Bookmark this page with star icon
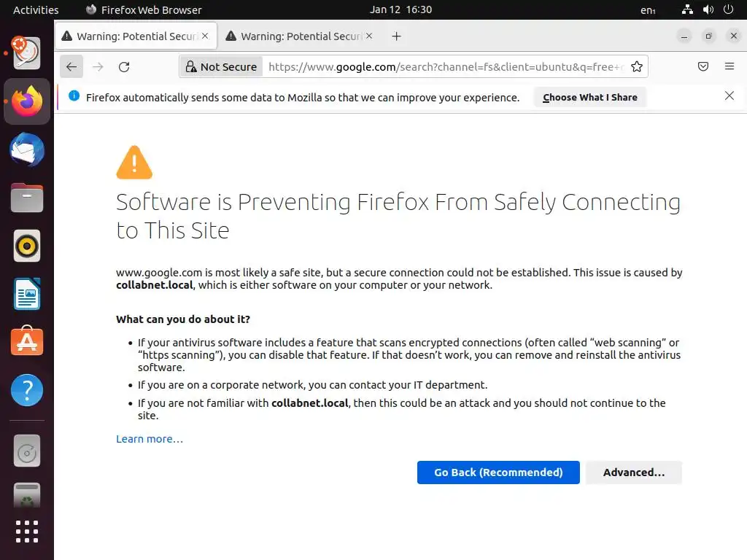Screen dimensions: 747x560 637,67
